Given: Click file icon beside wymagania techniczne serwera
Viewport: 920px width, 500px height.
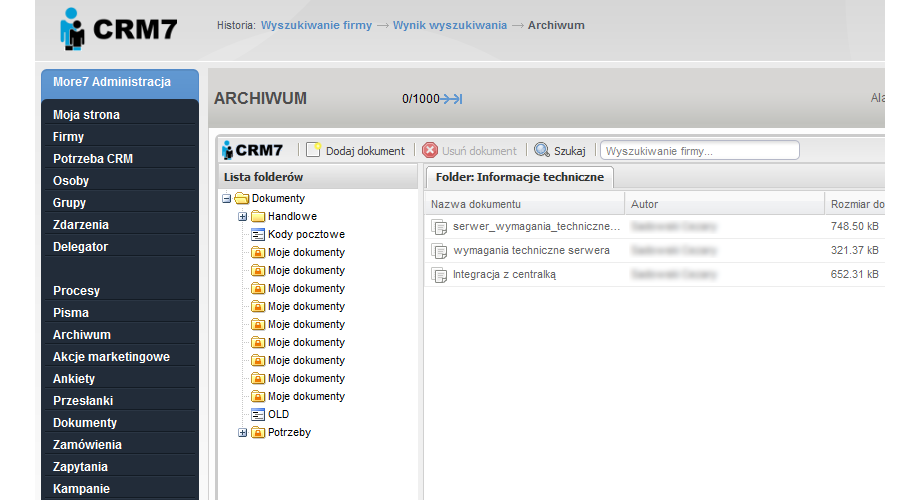Looking at the screenshot, I should coord(439,250).
